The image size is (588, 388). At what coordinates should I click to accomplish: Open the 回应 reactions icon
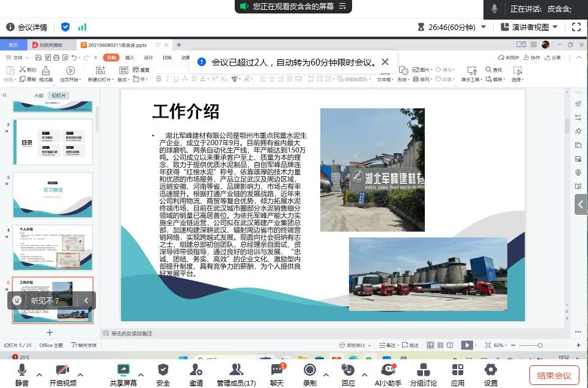click(x=348, y=375)
